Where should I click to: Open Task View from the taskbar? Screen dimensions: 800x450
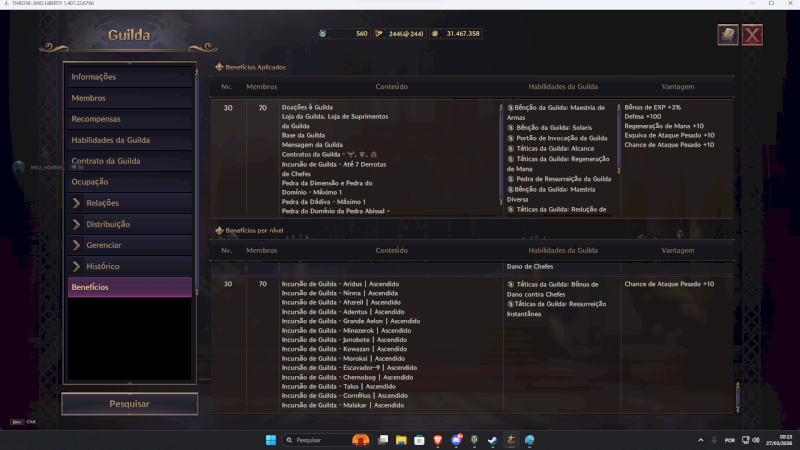tap(383, 440)
